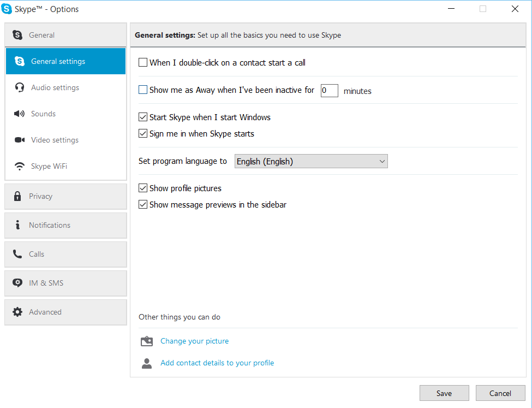Screen dimensions: 532x408
Task: Click the phone icon for Calls
Action: tap(17, 254)
